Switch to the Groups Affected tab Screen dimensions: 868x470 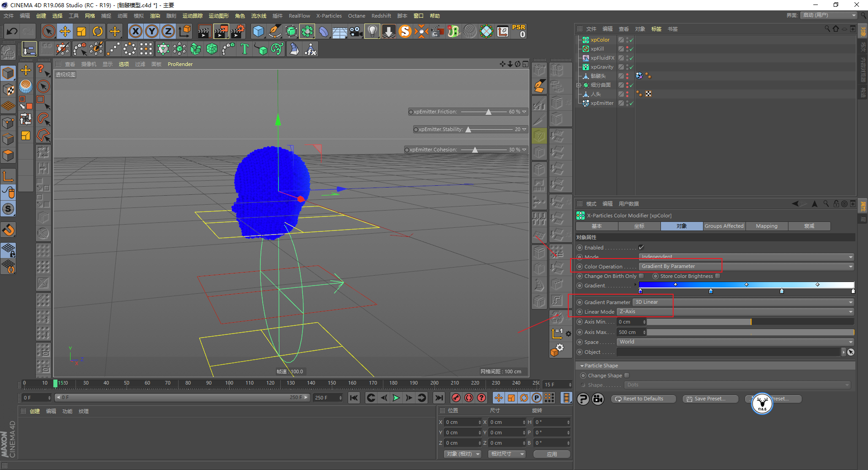(724, 226)
